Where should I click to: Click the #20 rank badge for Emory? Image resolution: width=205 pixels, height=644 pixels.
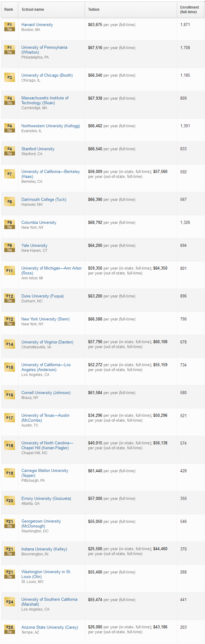click(9, 500)
